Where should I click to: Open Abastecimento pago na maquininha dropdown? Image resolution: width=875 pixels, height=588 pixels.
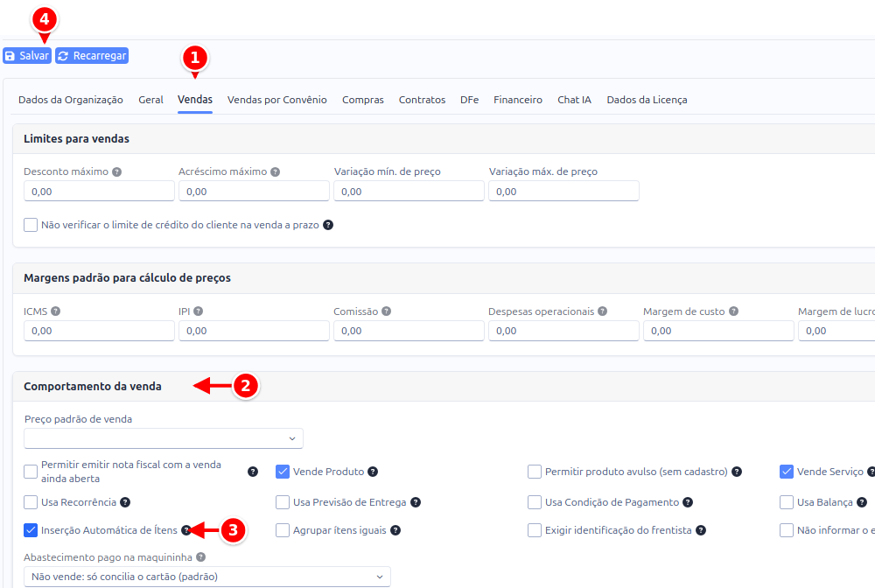[x=207, y=577]
